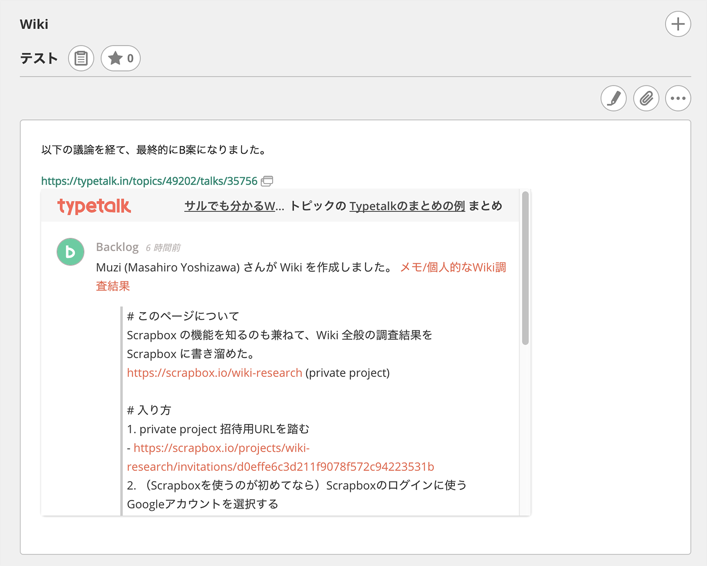
Task: Star the テスト wiki page
Action: (x=120, y=58)
